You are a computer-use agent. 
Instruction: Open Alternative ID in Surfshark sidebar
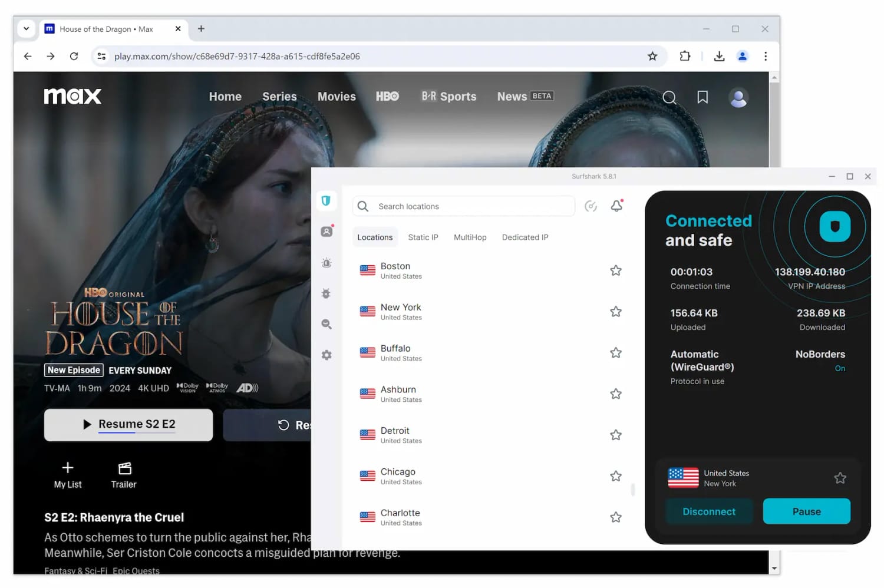tap(326, 232)
